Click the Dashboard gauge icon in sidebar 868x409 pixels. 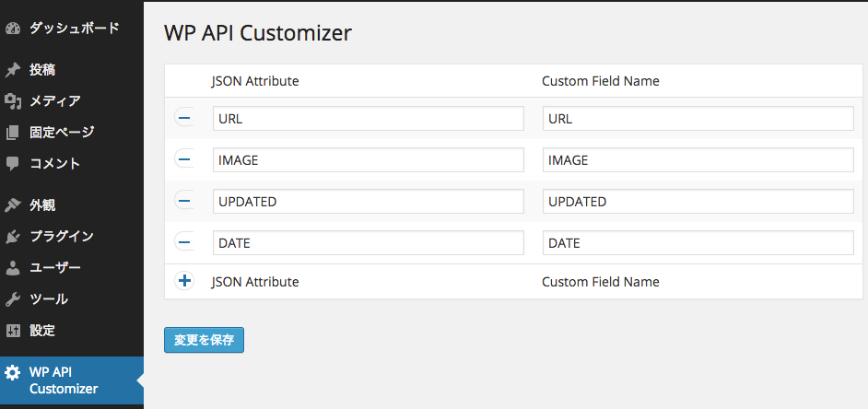[x=12, y=29]
